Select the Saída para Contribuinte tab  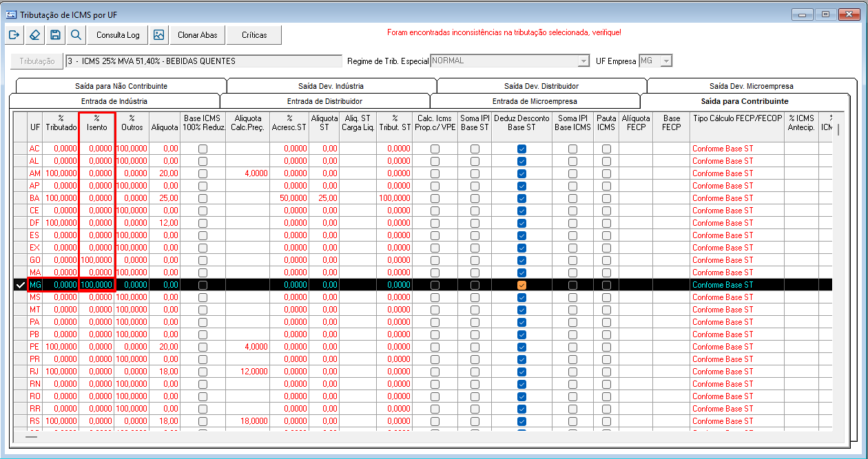pyautogui.click(x=745, y=101)
